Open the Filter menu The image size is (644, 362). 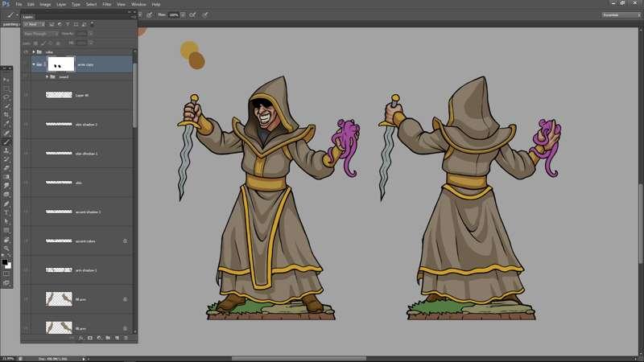pyautogui.click(x=107, y=4)
